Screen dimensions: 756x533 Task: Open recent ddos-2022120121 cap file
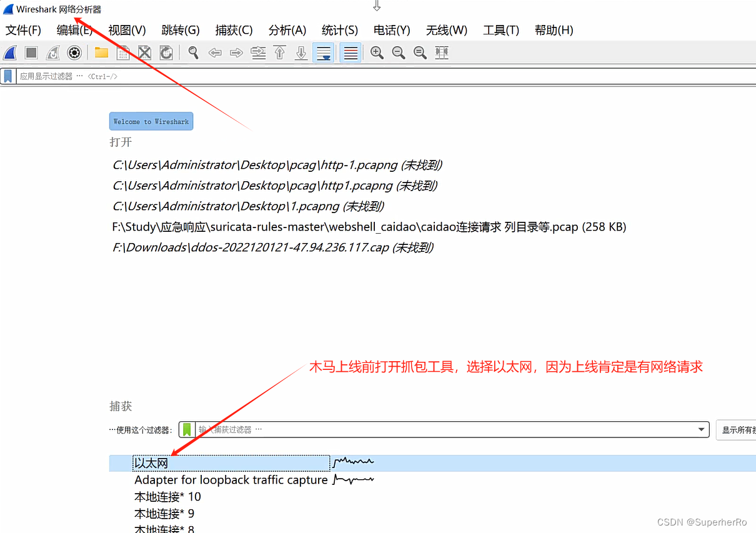pyautogui.click(x=273, y=247)
